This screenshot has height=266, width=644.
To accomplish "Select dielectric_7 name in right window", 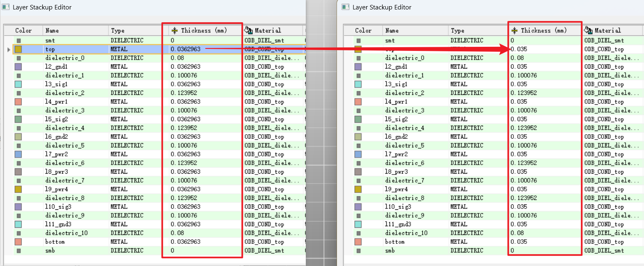I will 405,180.
